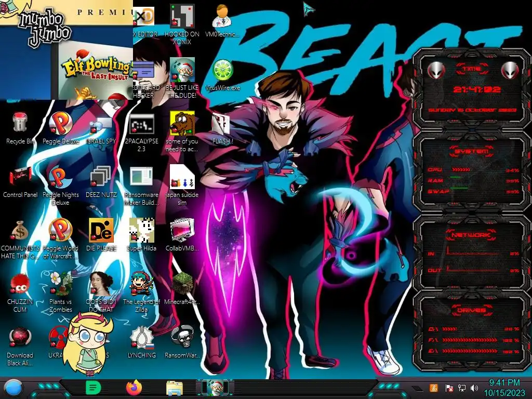The width and height of the screenshot is (532, 399).
Task: Select the FLASH ! desktop icon
Action: (x=222, y=128)
